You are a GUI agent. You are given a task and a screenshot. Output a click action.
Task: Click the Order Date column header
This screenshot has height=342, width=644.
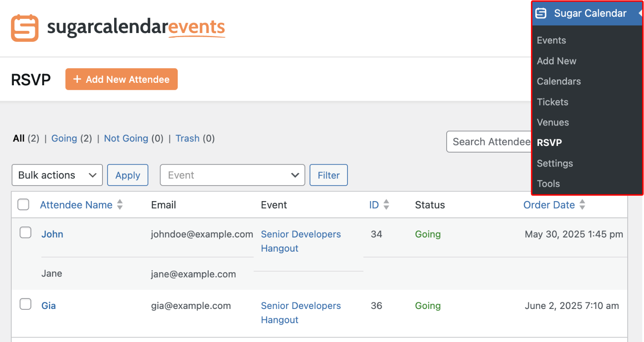(x=549, y=205)
